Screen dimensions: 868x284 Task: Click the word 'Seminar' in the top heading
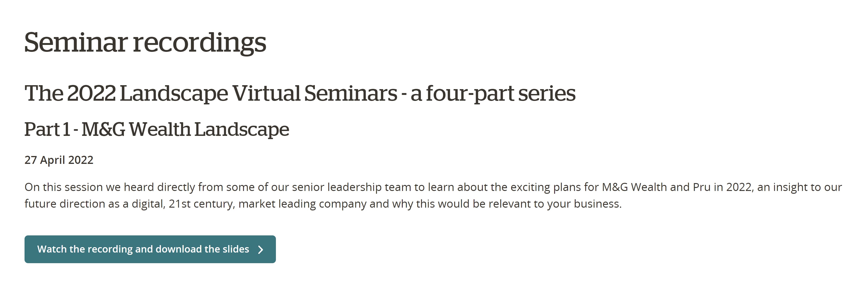pyautogui.click(x=76, y=43)
